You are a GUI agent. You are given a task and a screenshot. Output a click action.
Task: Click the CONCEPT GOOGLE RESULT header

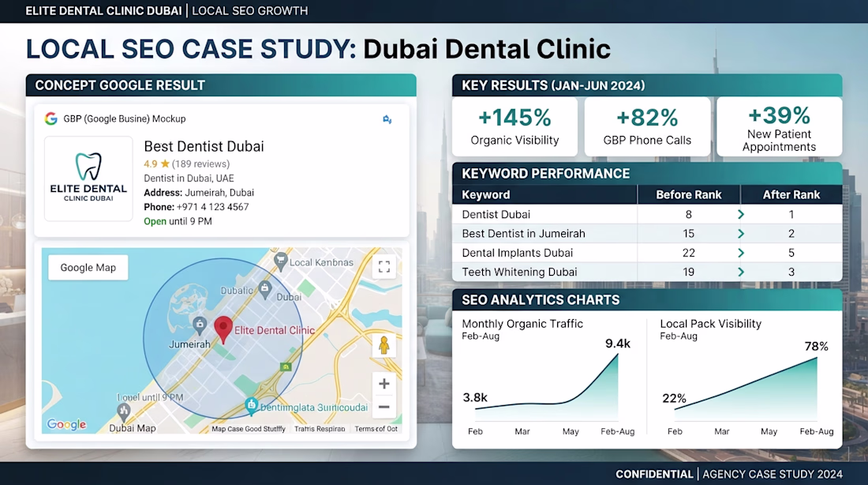tap(221, 85)
